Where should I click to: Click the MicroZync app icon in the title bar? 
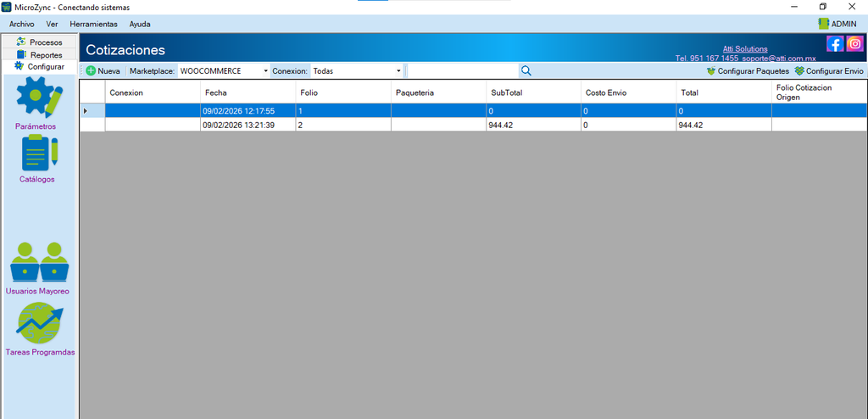tap(7, 7)
